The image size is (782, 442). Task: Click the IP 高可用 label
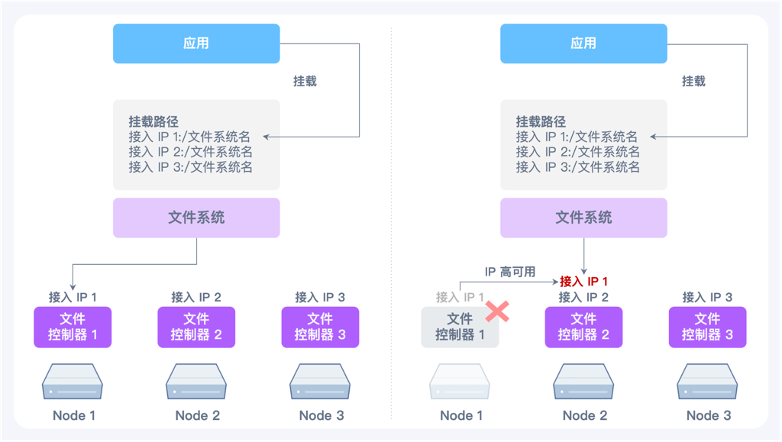tap(510, 272)
